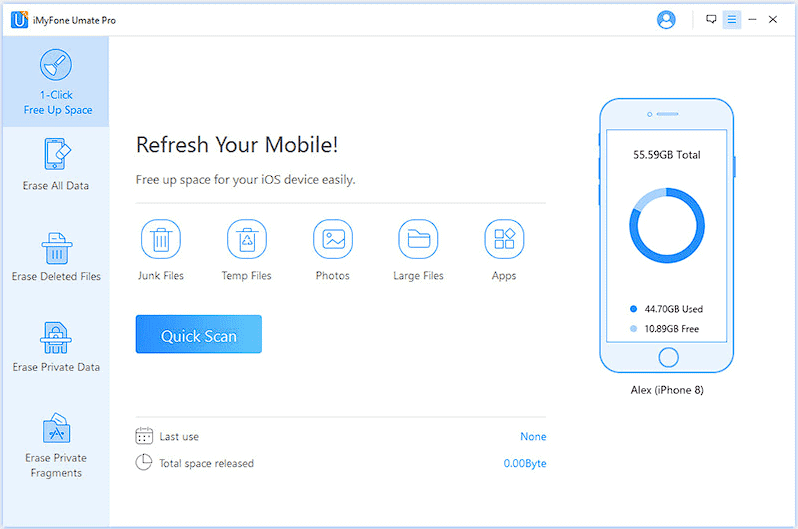Minimize the Umate Pro window
The height and width of the screenshot is (529, 798).
[x=752, y=20]
